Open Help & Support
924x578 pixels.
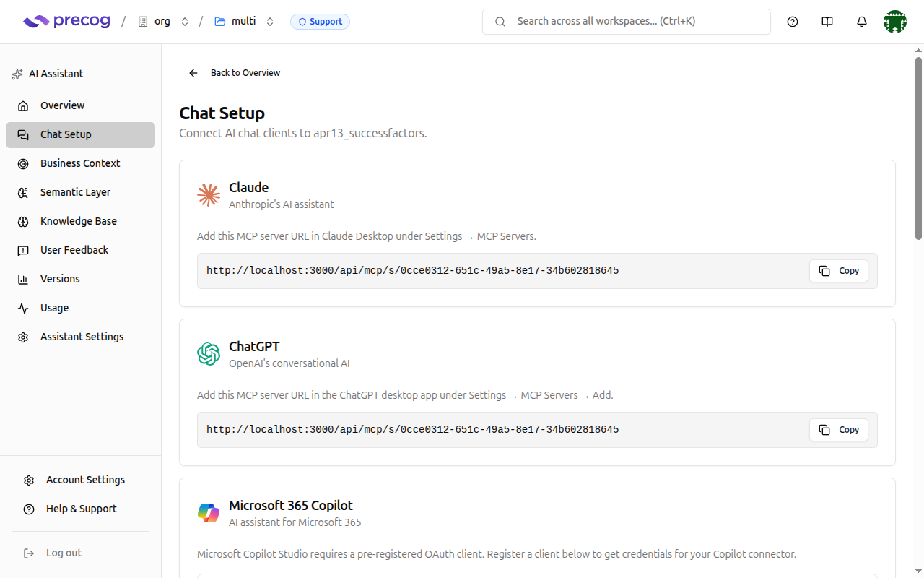pos(80,509)
